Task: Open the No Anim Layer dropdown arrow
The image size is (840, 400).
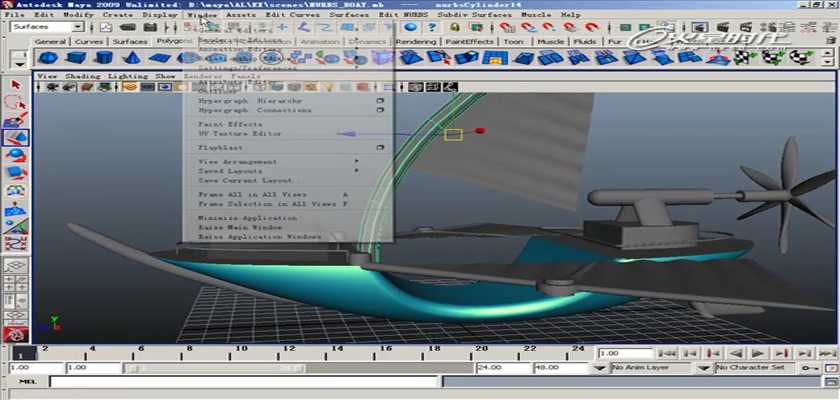Action: pyautogui.click(x=602, y=368)
